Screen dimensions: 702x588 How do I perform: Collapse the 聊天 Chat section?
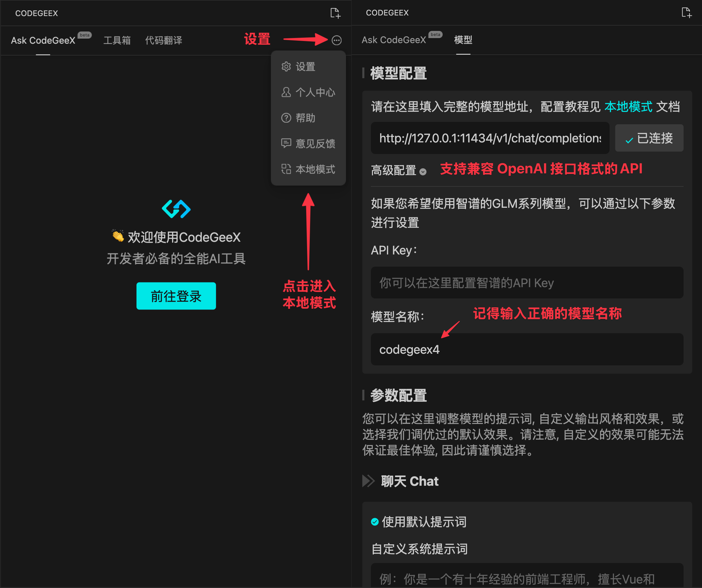coord(369,481)
